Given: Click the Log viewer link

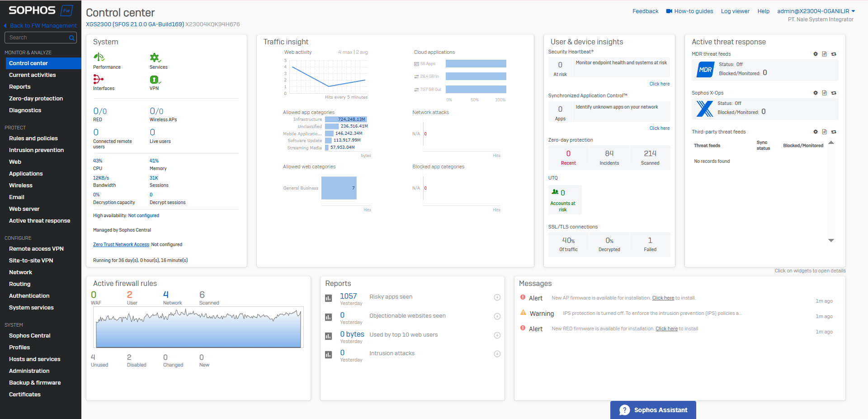Looking at the screenshot, I should tap(735, 11).
